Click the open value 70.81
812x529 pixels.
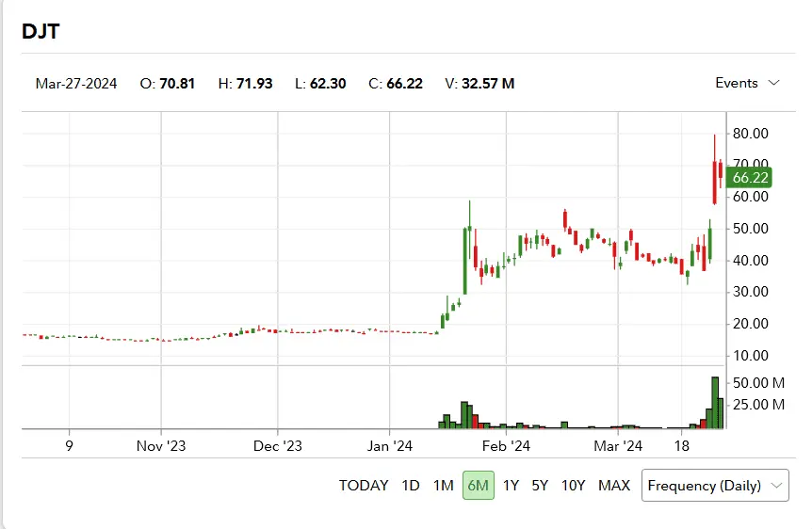pyautogui.click(x=177, y=84)
